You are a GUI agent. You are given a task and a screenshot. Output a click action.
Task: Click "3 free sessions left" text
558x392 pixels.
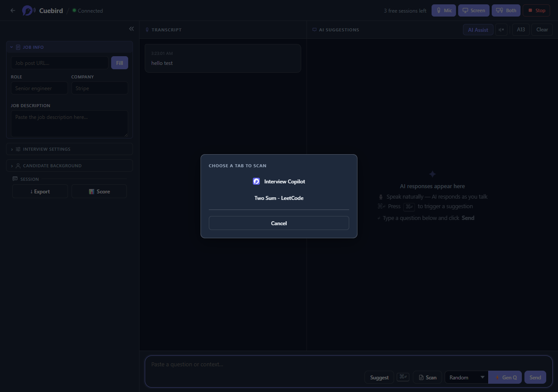405,10
